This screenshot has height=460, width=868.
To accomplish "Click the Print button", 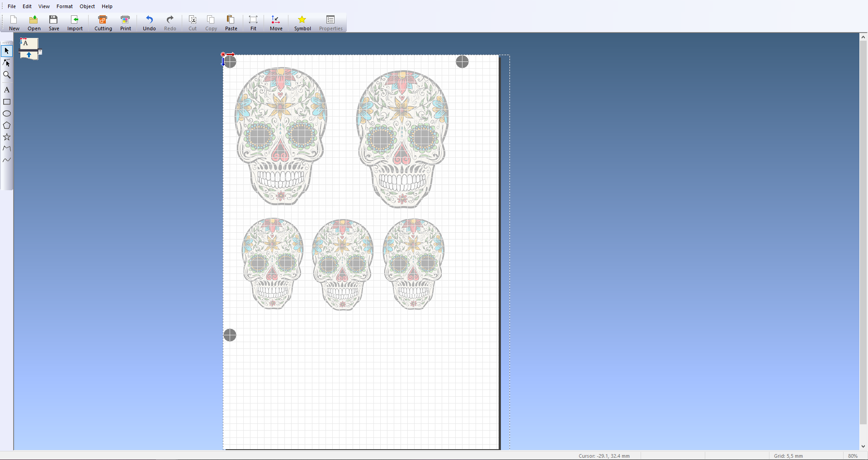I will point(126,23).
